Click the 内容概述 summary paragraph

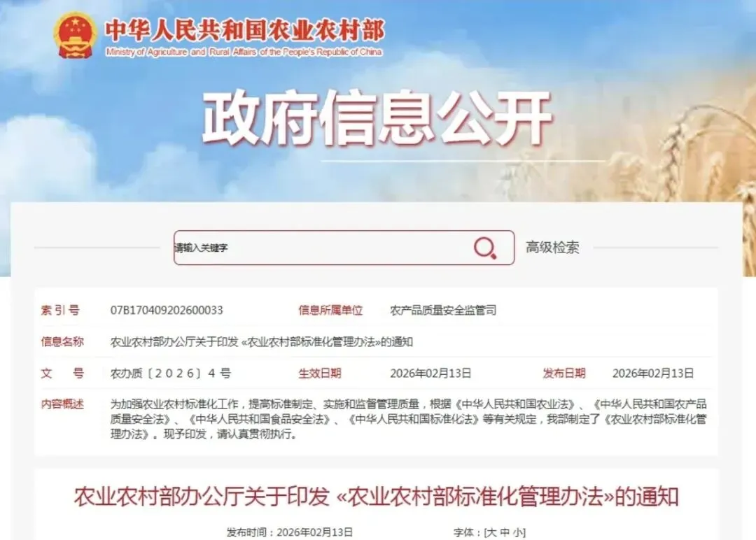[408, 419]
